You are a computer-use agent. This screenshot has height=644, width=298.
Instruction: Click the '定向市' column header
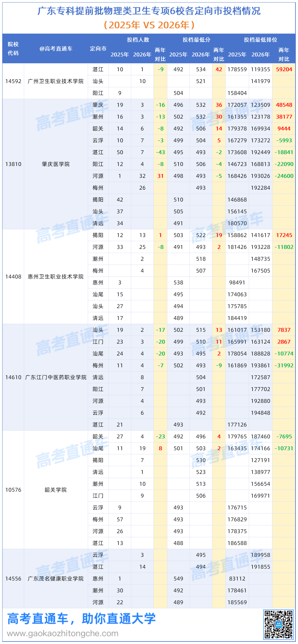(98, 49)
